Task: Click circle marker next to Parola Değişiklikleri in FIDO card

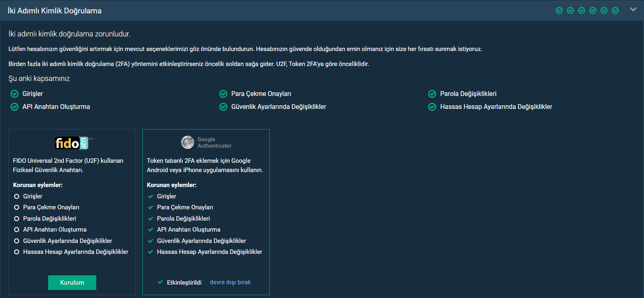Action: click(17, 219)
